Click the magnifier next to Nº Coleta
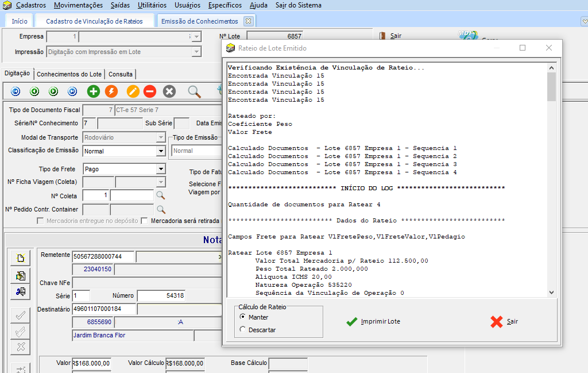This screenshot has height=373, width=588. [161, 195]
